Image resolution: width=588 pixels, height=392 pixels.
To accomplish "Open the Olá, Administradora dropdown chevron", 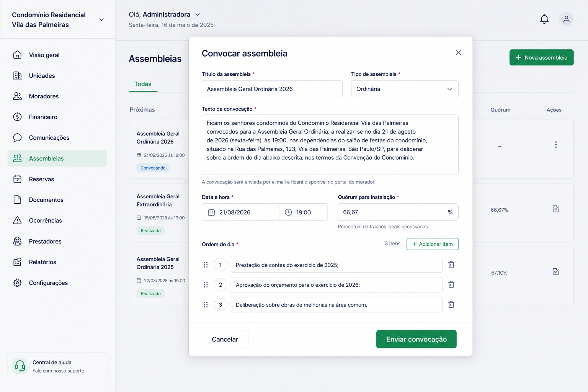I will 198,15.
